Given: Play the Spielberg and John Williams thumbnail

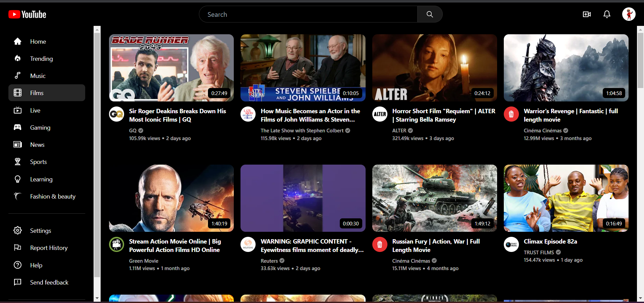Looking at the screenshot, I should [x=303, y=68].
